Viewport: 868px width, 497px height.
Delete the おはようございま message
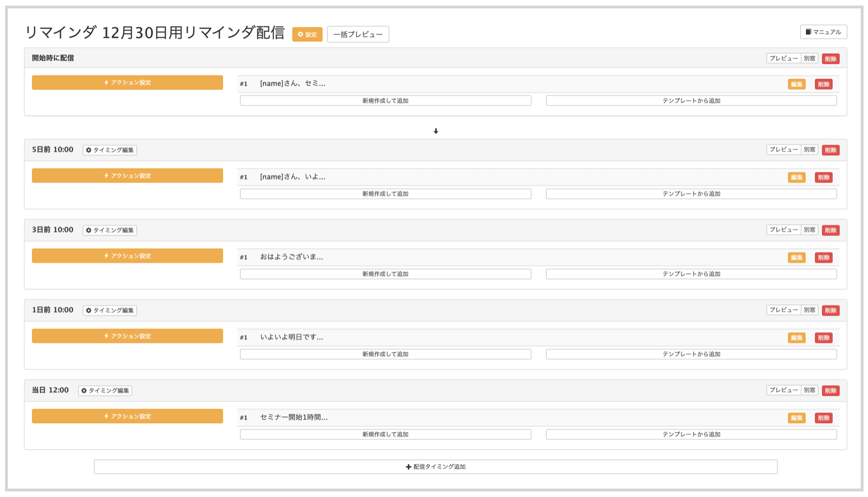tap(823, 258)
